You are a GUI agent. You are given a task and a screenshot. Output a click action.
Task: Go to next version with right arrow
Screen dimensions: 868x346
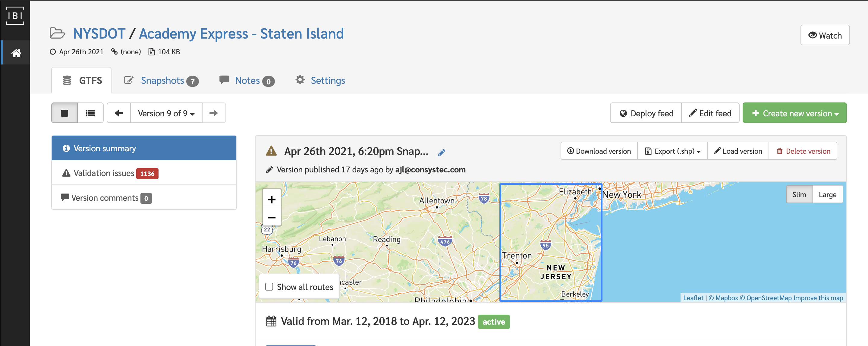coord(214,113)
